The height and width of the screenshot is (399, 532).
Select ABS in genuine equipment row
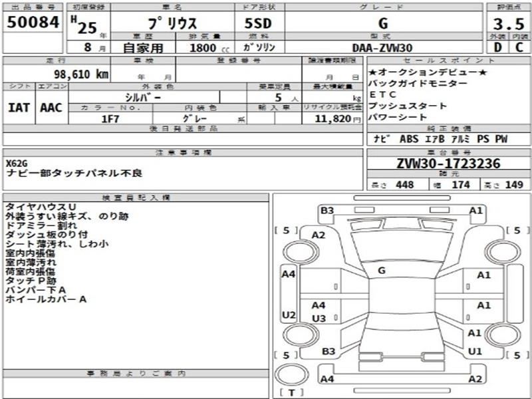[409, 139]
